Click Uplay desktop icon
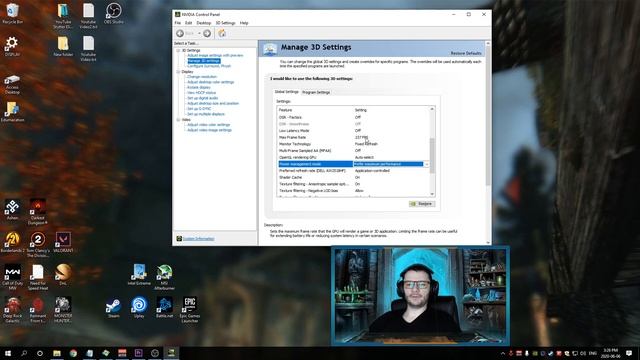640x360 pixels. (139, 307)
